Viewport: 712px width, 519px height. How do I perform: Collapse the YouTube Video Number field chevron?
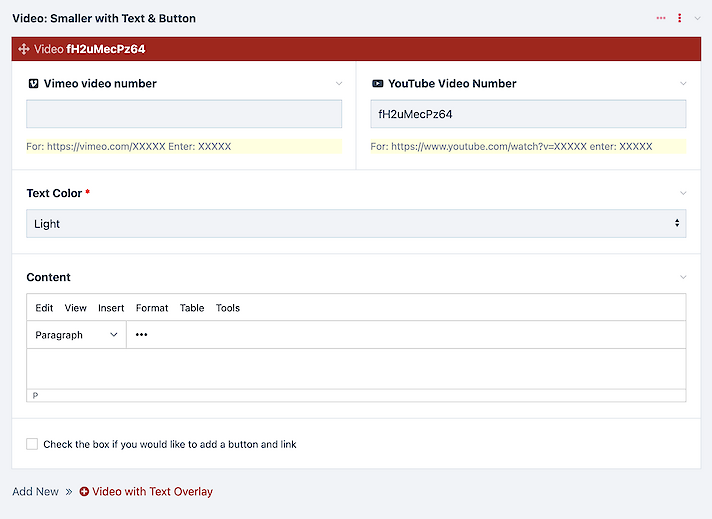click(683, 84)
